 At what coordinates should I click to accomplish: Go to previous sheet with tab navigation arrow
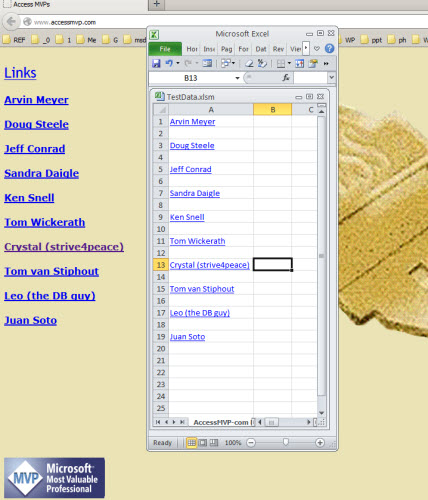click(166, 422)
